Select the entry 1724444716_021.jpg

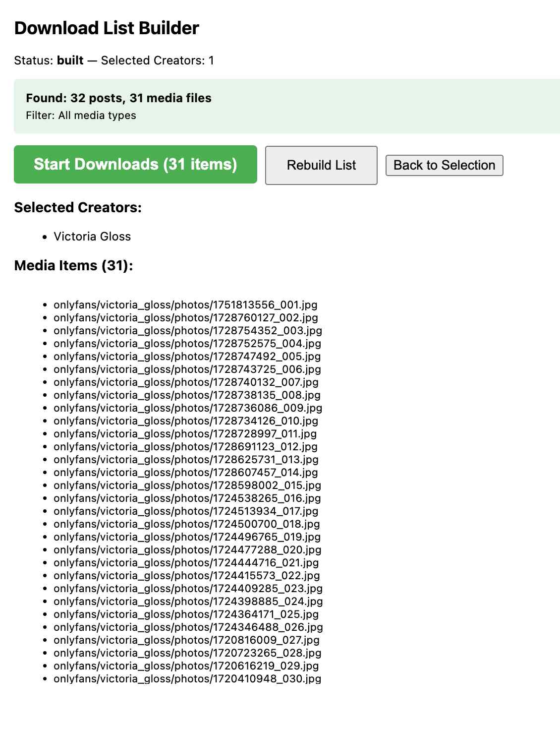point(186,563)
